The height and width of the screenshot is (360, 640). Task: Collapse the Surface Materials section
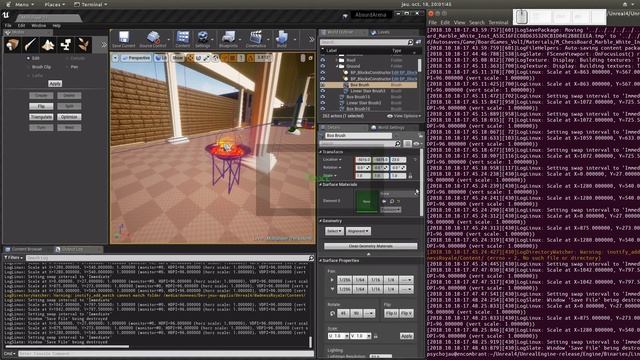click(x=320, y=184)
